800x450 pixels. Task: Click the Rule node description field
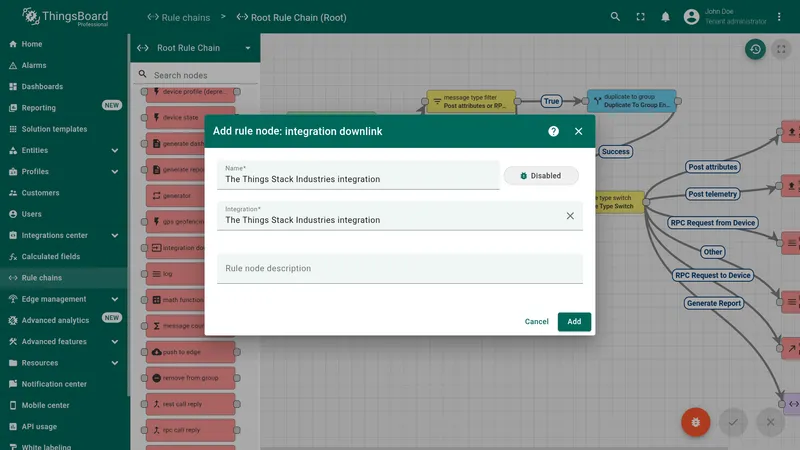399,268
